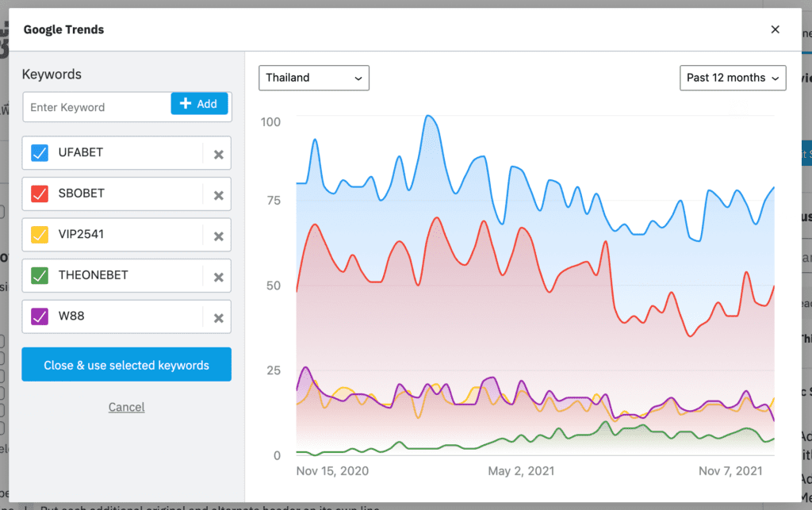This screenshot has width=812, height=510.
Task: Click the W88 keyword label
Action: pyautogui.click(x=71, y=316)
